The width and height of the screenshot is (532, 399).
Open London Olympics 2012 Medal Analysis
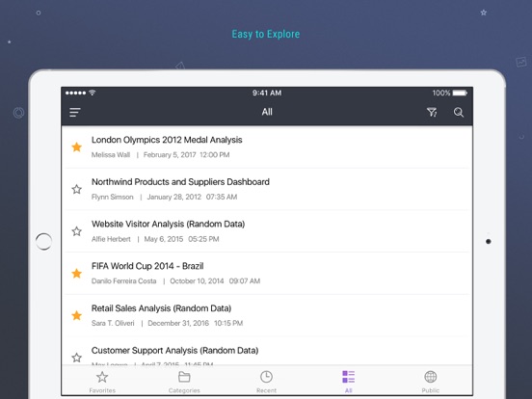267,146
